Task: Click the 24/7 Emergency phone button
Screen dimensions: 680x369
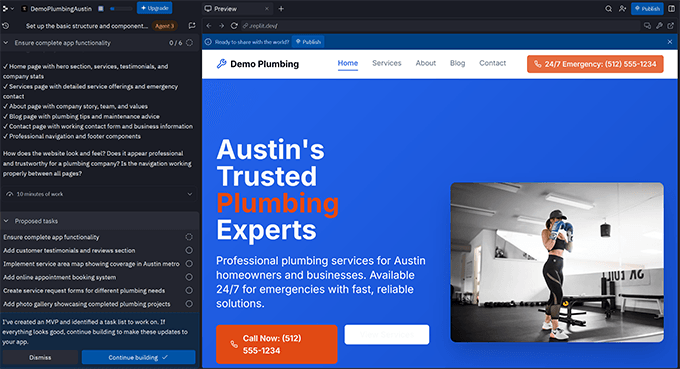Action: (x=595, y=64)
